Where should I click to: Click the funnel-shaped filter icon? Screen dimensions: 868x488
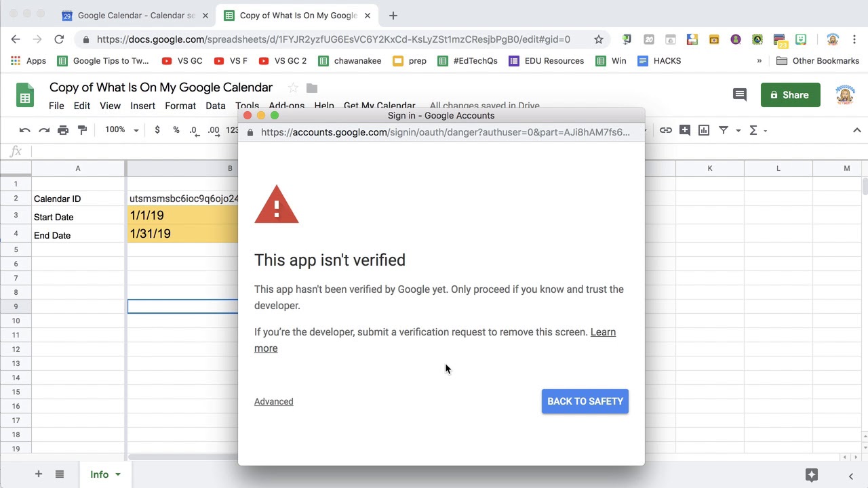(724, 130)
